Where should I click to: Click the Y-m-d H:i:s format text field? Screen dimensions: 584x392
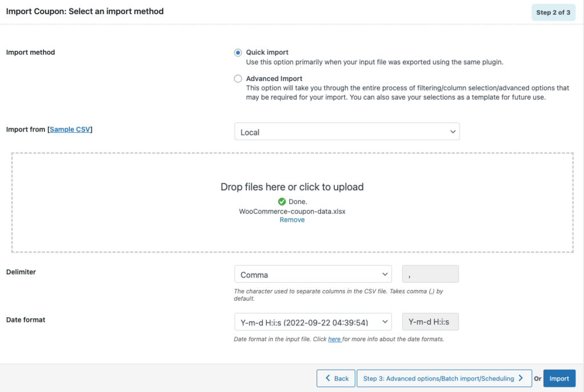tap(430, 322)
